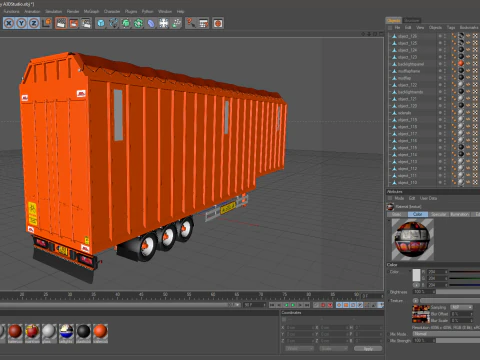Click the Render View clapperboard icon

pos(61,23)
